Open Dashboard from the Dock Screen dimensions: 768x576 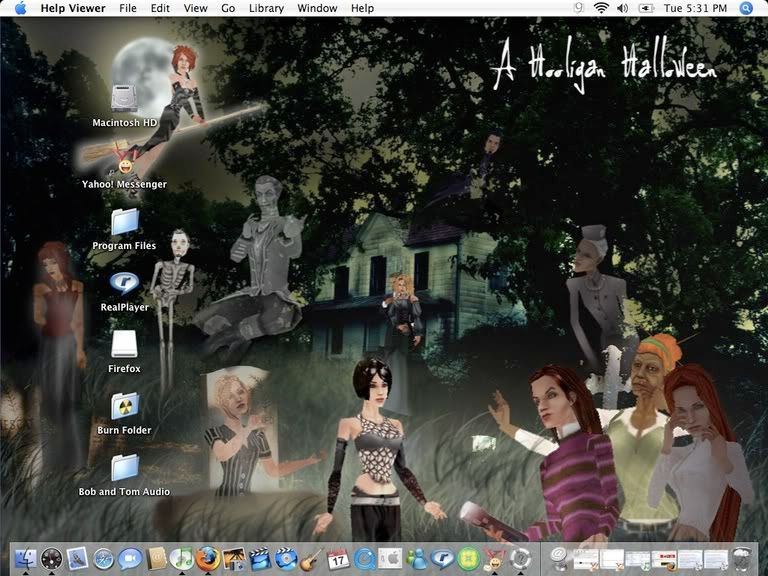(x=51, y=559)
